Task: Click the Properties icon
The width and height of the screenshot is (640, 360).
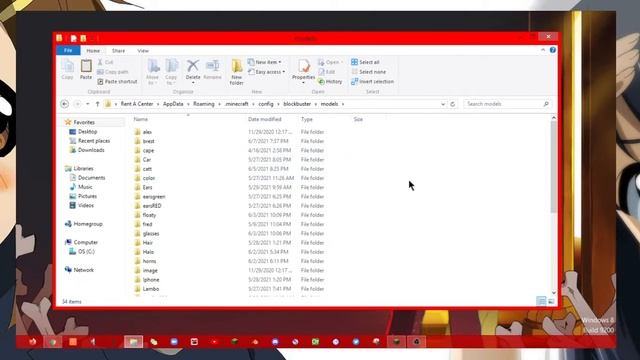Action: click(x=303, y=71)
